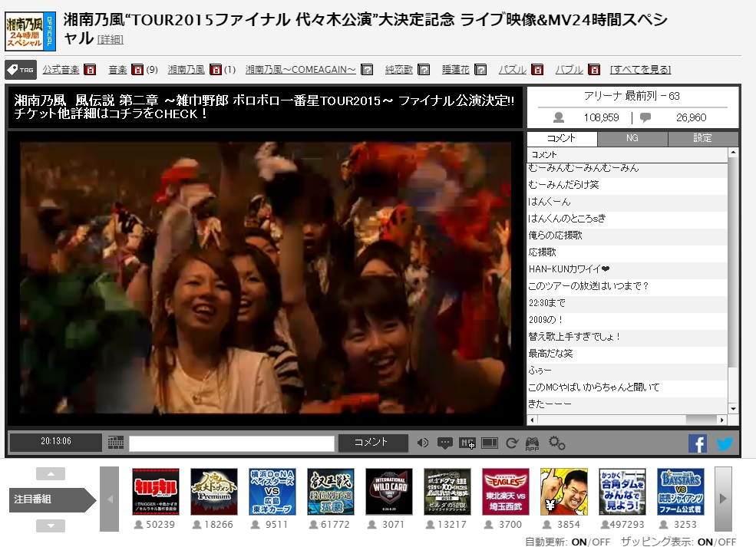Share the broadcast on Facebook
This screenshot has height=547, width=756.
697,443
